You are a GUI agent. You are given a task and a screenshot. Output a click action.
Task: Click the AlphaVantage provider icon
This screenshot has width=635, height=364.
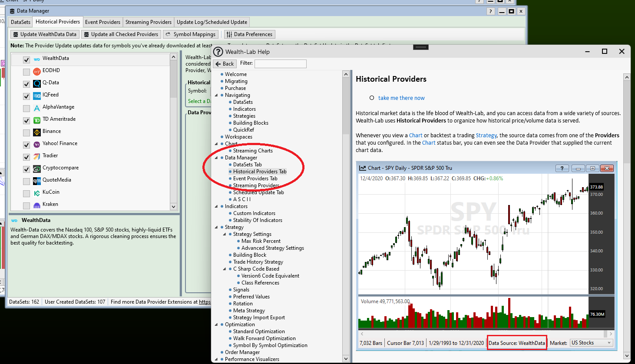point(37,108)
